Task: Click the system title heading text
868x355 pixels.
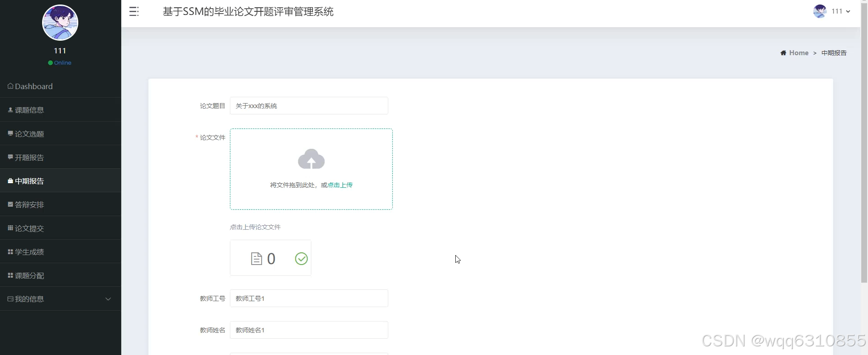Action: [248, 12]
